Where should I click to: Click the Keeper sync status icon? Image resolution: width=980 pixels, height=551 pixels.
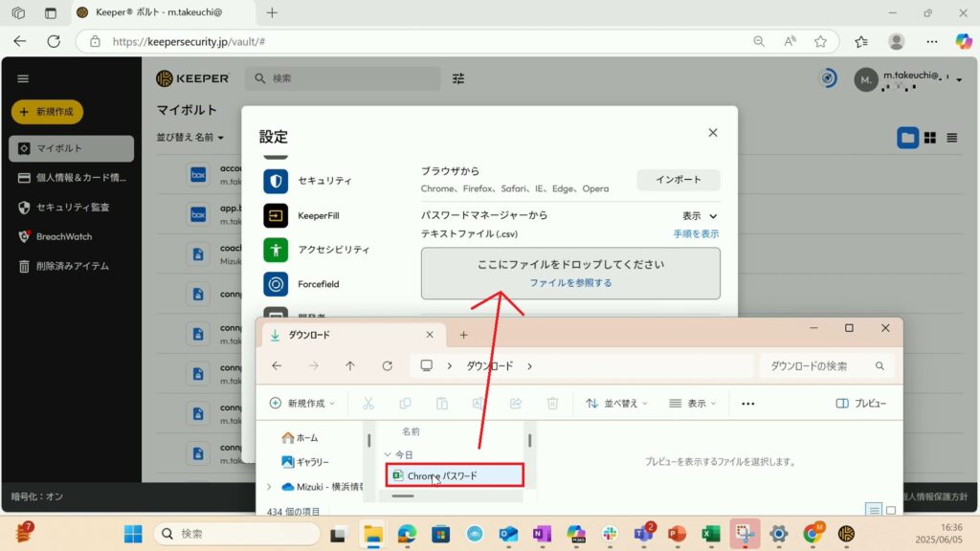click(x=828, y=78)
